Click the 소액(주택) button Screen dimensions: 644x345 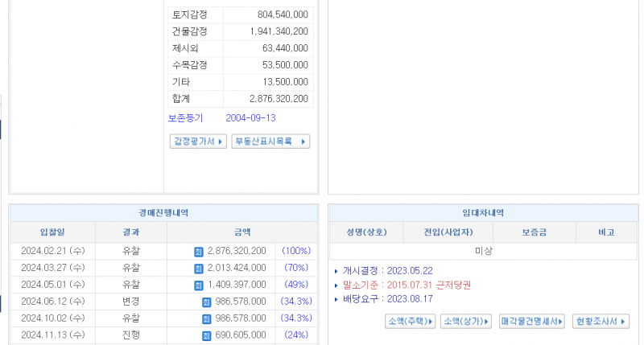click(x=410, y=322)
